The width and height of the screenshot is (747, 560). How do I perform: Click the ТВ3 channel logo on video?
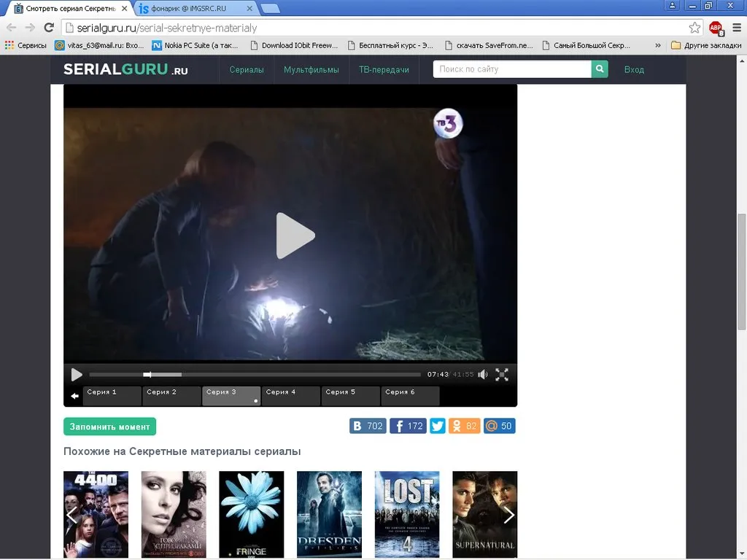(448, 124)
